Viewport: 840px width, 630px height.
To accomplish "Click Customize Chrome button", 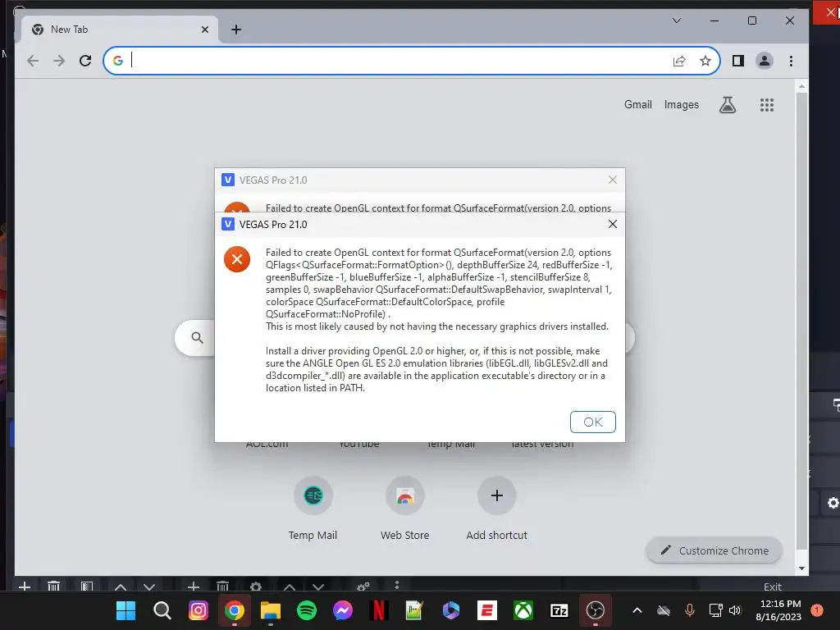I will pyautogui.click(x=714, y=550).
